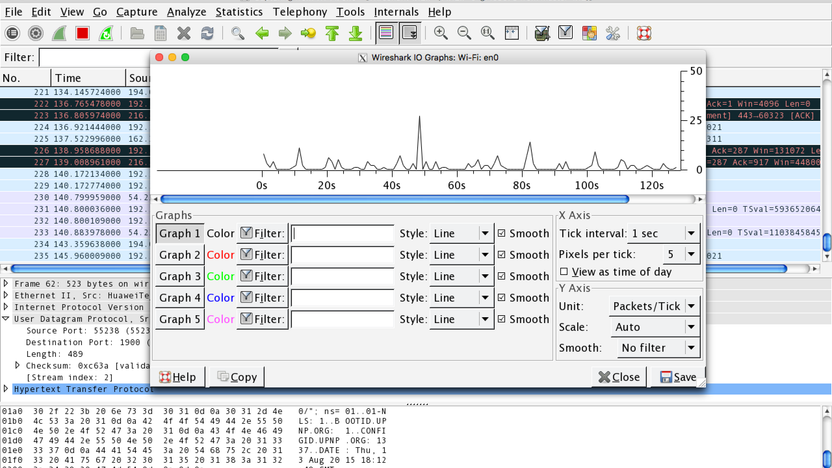Stop the running capture red square
Screen dimensions: 832x468
82,33
